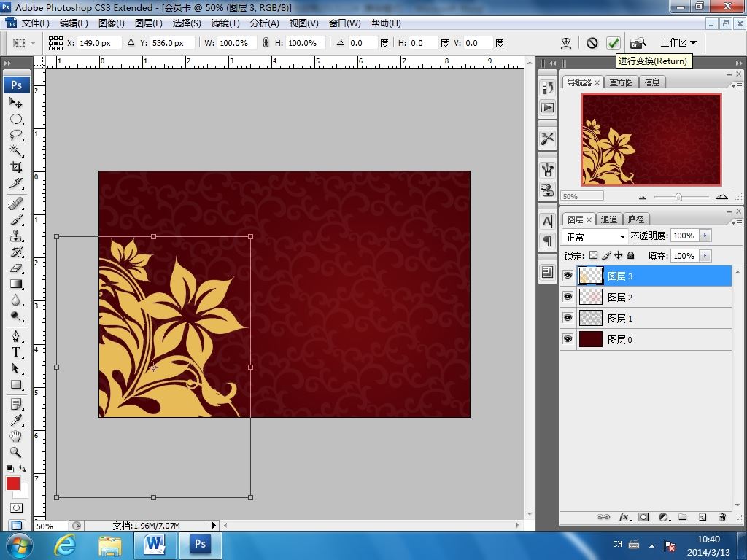Screen dimensions: 747x560
Task: Open the 不透明度 opacity slider arrow
Action: (705, 236)
